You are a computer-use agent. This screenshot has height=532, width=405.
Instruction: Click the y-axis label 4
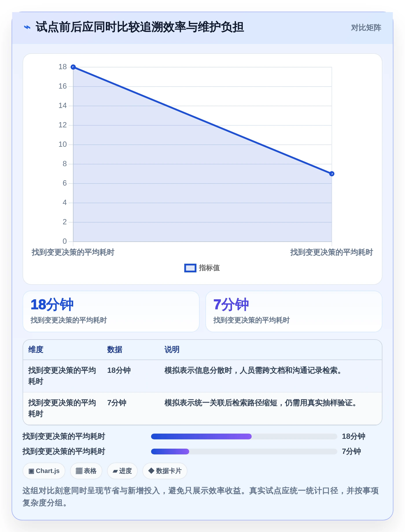(65, 203)
